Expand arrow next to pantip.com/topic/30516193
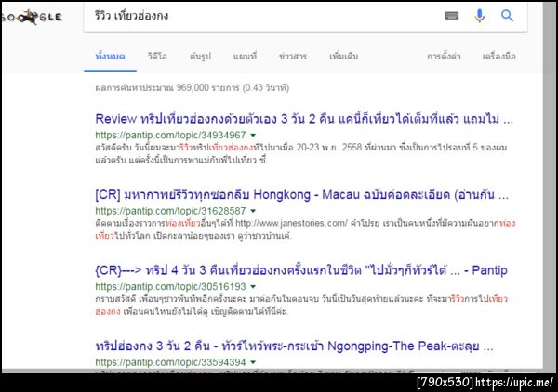 point(253,286)
